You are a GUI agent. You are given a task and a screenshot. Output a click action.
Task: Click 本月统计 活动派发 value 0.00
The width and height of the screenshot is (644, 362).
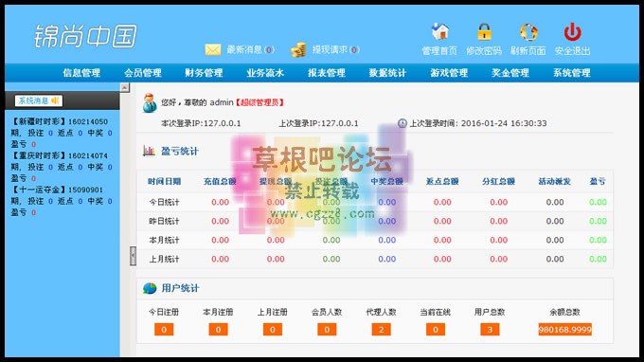(x=555, y=240)
